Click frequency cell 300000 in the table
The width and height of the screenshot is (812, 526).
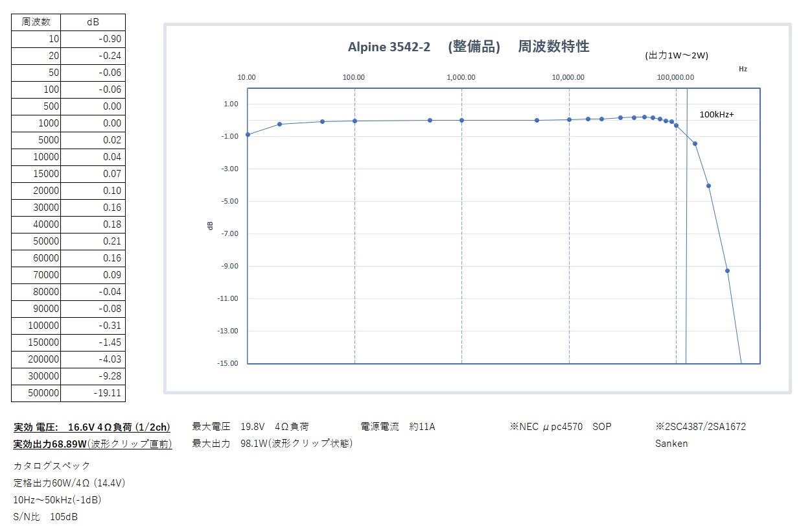pos(36,376)
